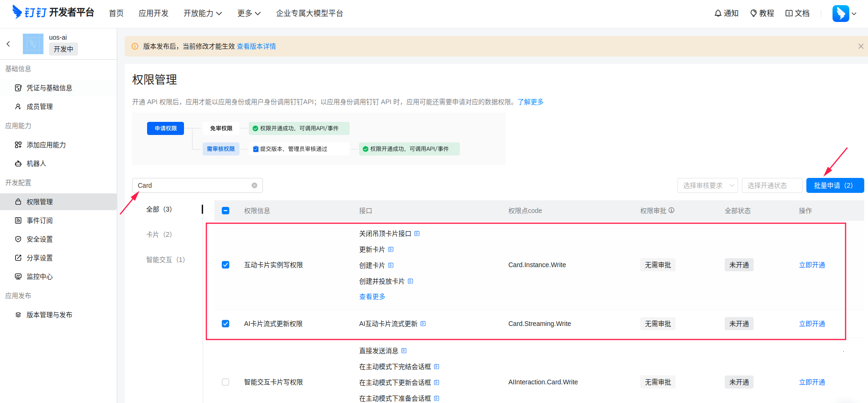Open doc icon next to 更新卡片
This screenshot has height=403, width=868.
coord(391,249)
